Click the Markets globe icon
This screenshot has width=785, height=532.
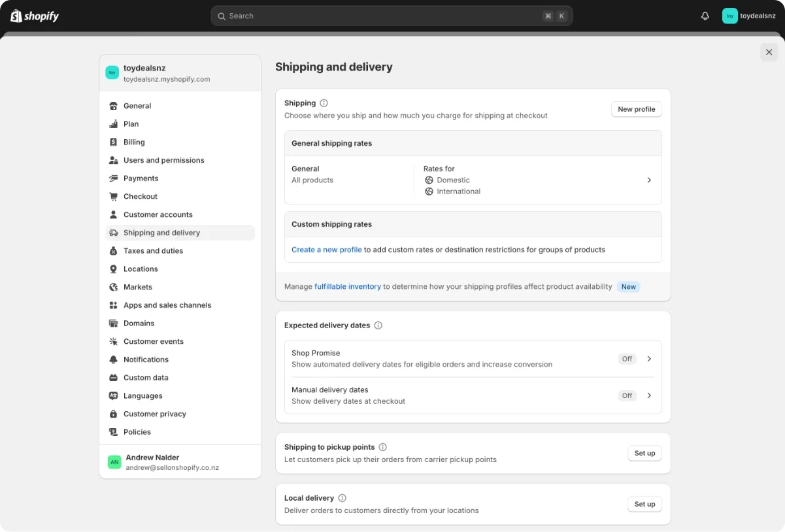tap(113, 287)
